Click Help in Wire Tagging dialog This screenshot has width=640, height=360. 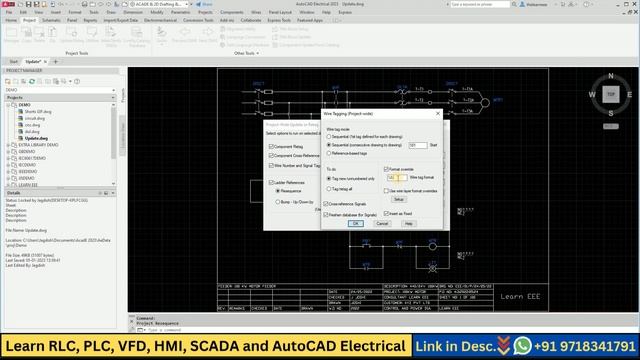point(409,224)
